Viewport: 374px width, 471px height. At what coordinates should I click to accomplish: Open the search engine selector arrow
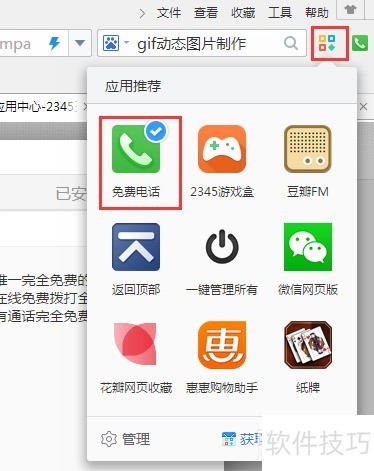tap(126, 43)
